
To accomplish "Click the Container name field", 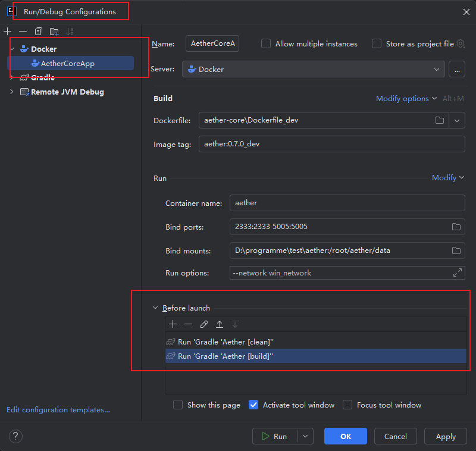I will 347,203.
